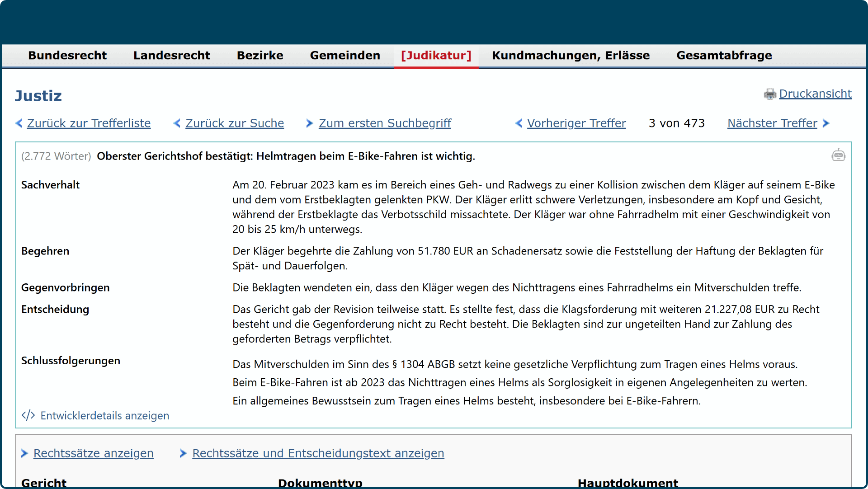Click arrow icon before Zurück zur Trefferliste
This screenshot has width=868, height=489.
tap(19, 123)
